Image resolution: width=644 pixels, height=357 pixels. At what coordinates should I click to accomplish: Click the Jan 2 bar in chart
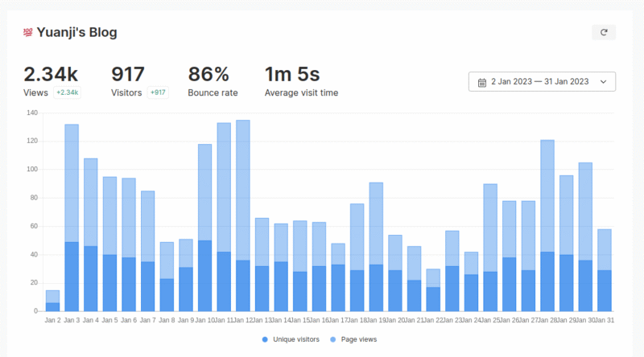click(52, 301)
